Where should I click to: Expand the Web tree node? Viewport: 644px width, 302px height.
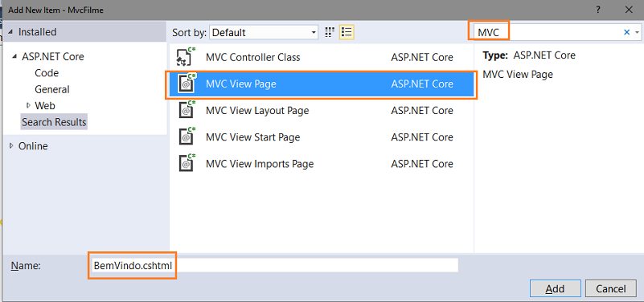tap(28, 105)
